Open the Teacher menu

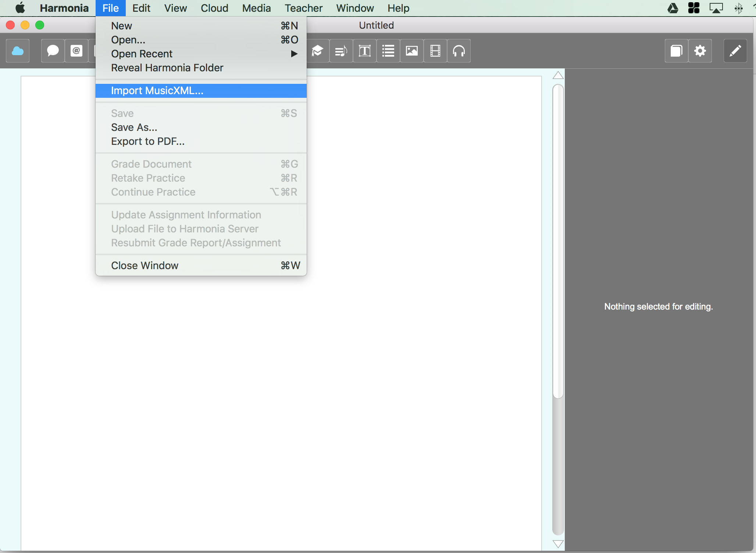303,8
